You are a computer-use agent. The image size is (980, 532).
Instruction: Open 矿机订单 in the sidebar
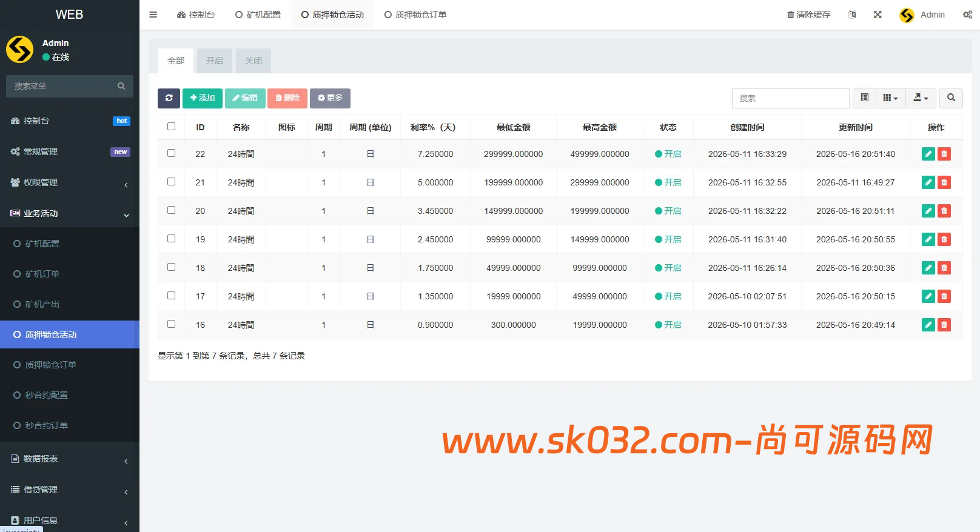[x=70, y=274]
